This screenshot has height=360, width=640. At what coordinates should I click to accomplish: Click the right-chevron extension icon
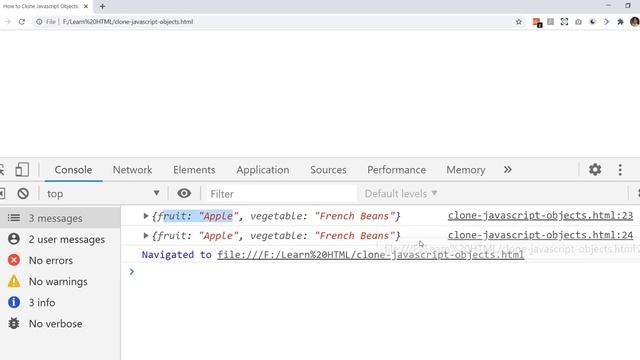tap(606, 22)
